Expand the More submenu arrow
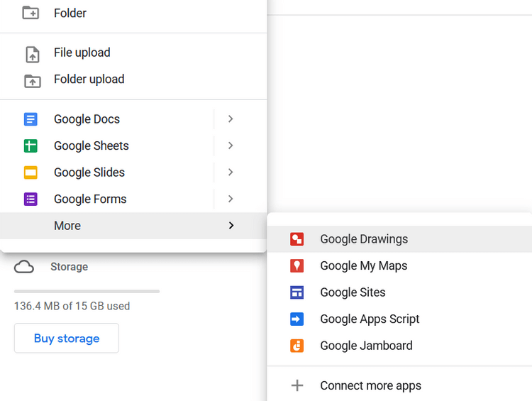 point(231,226)
